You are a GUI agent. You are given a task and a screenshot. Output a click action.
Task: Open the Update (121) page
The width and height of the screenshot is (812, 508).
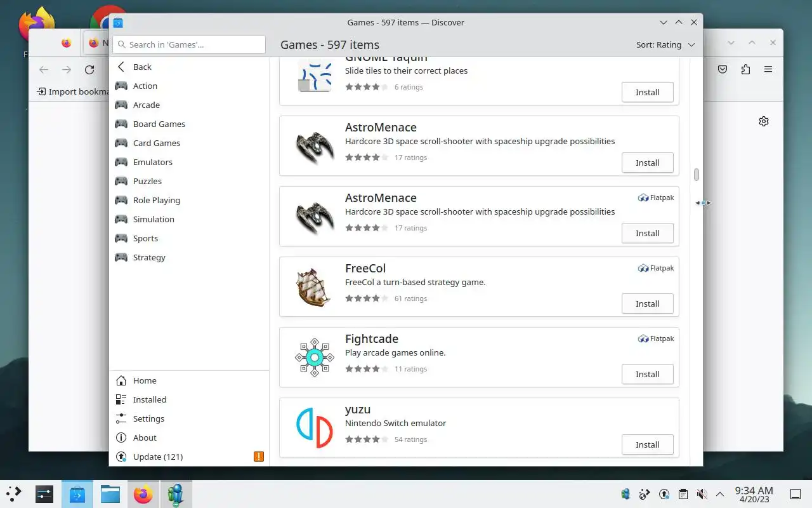click(189, 457)
